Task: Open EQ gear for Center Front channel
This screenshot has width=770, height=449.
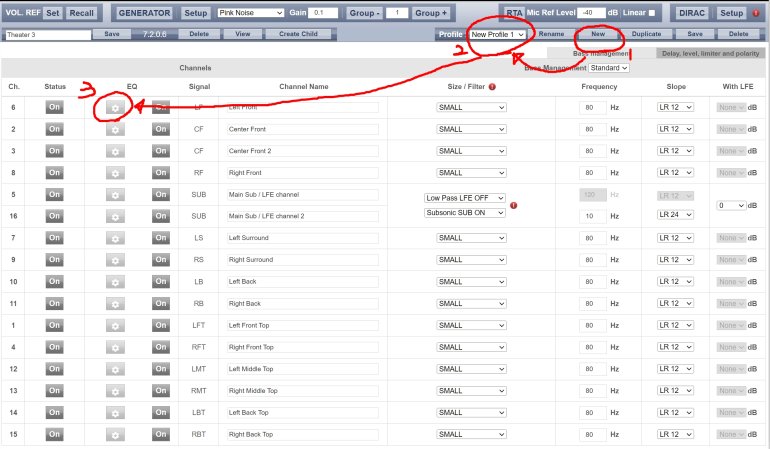Action: [x=115, y=130]
